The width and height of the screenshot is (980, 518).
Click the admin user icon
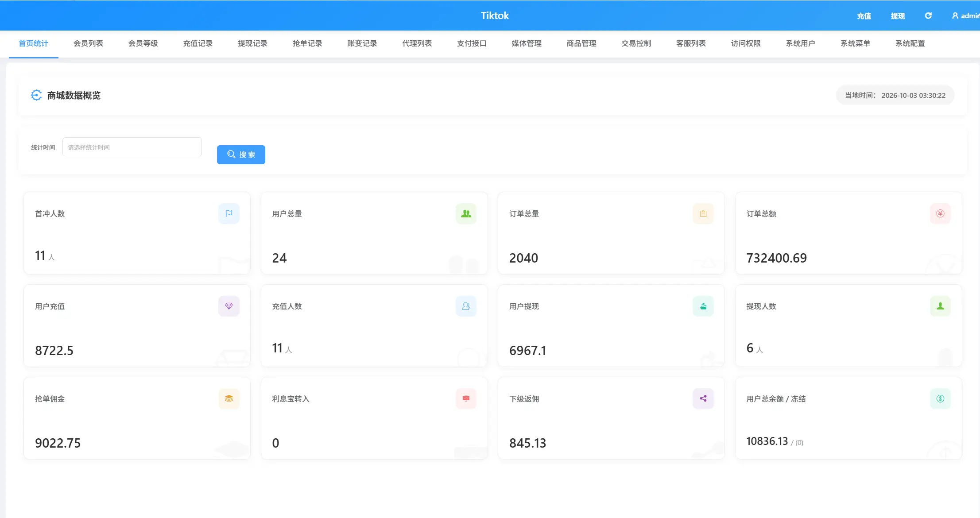(x=955, y=15)
